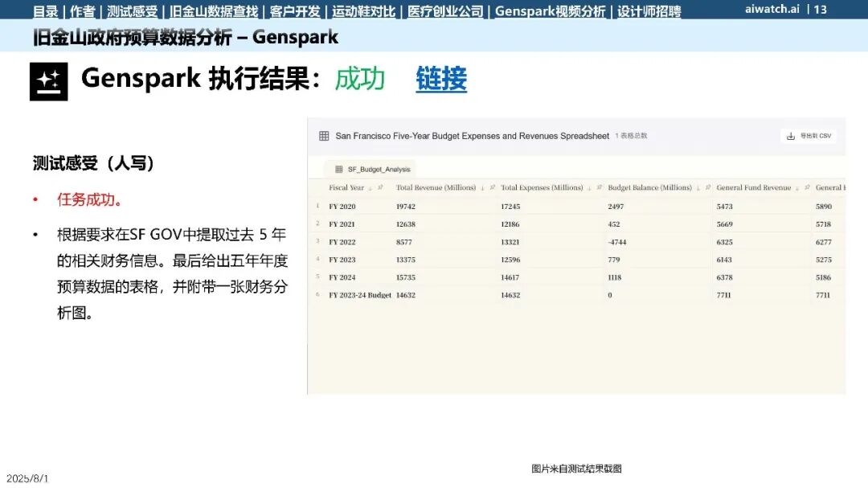
Task: Sort by General Fund Revenue arrow
Action: pyautogui.click(x=797, y=188)
